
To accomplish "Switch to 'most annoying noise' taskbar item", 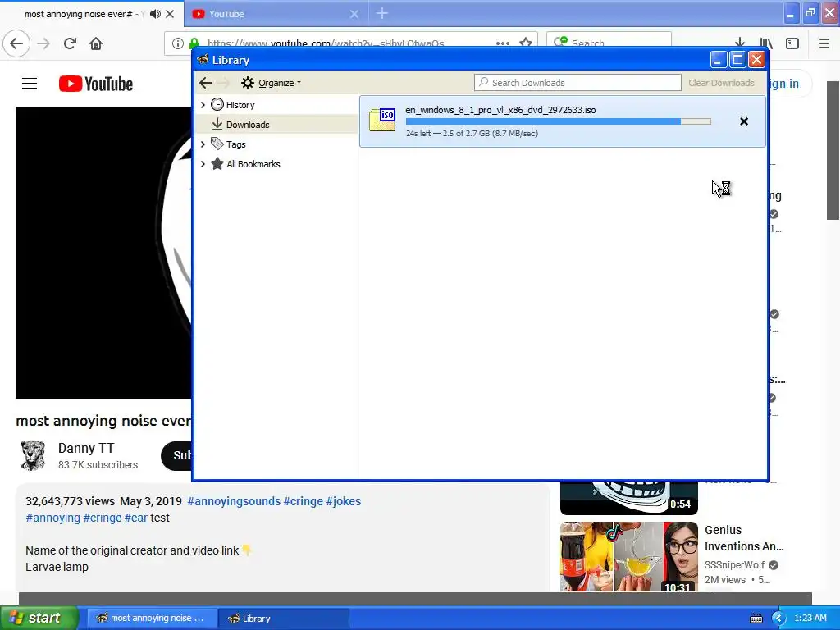I will [152, 619].
